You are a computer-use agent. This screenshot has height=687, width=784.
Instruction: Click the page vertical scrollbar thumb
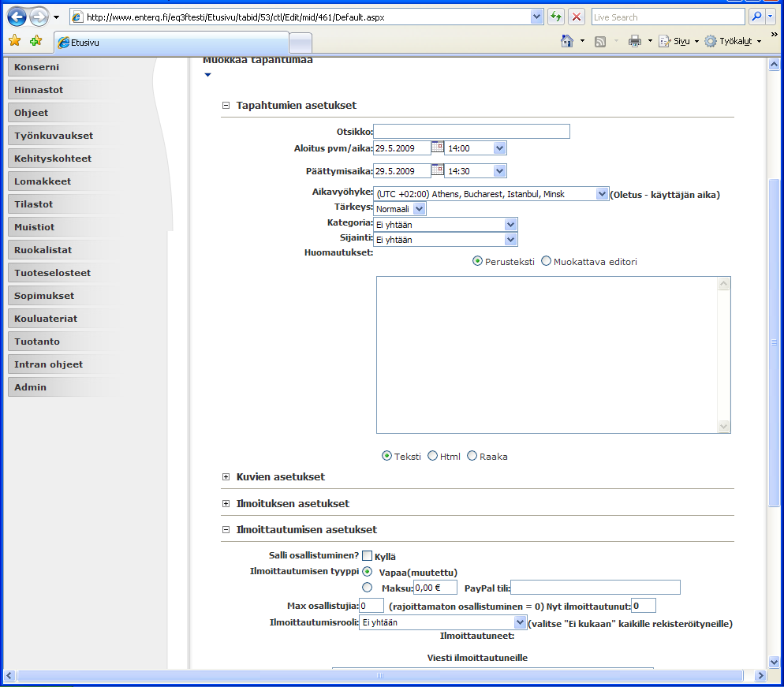pyautogui.click(x=774, y=342)
